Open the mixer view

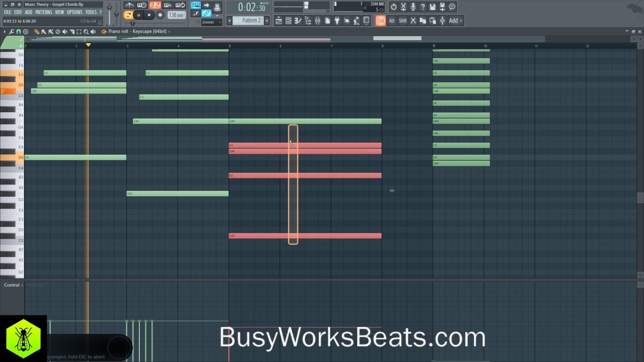coord(317,21)
